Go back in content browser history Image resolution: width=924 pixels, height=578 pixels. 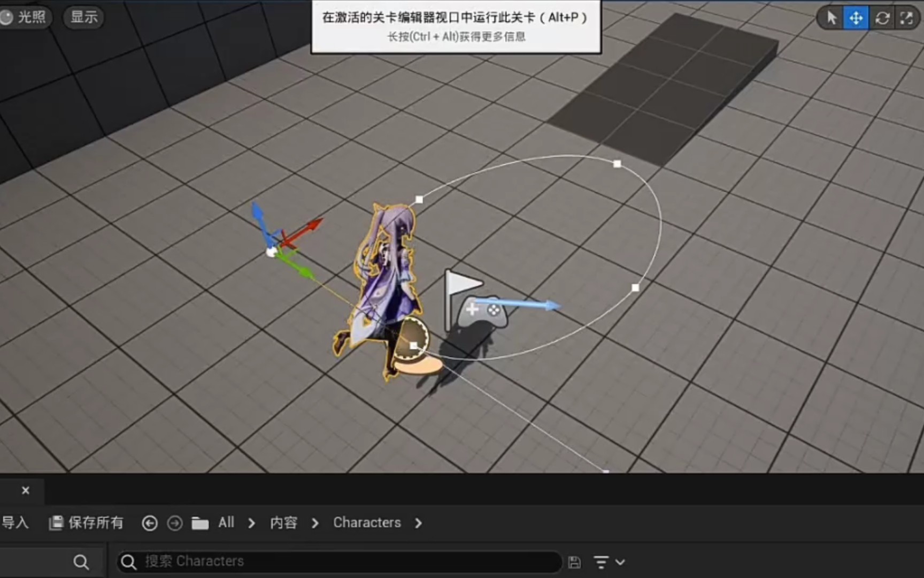click(150, 523)
